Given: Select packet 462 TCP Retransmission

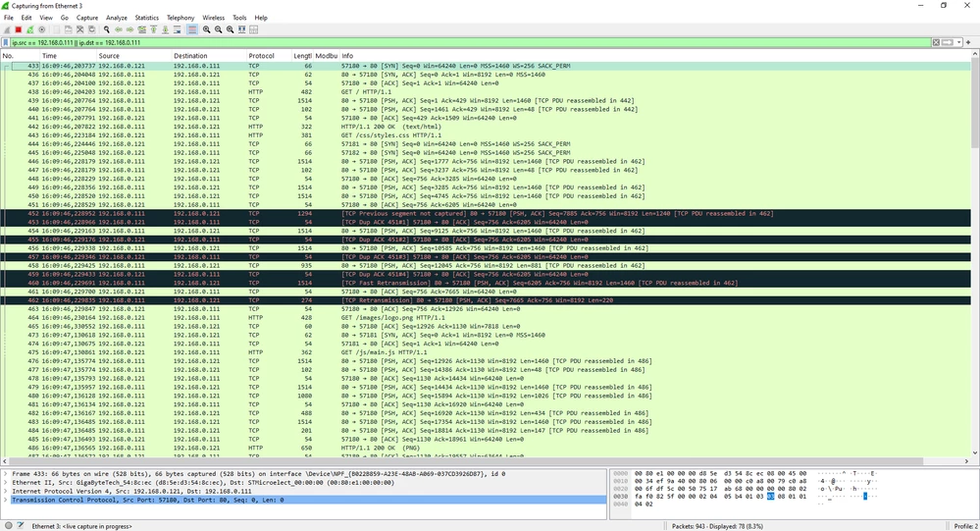Looking at the screenshot, I should click(486, 300).
